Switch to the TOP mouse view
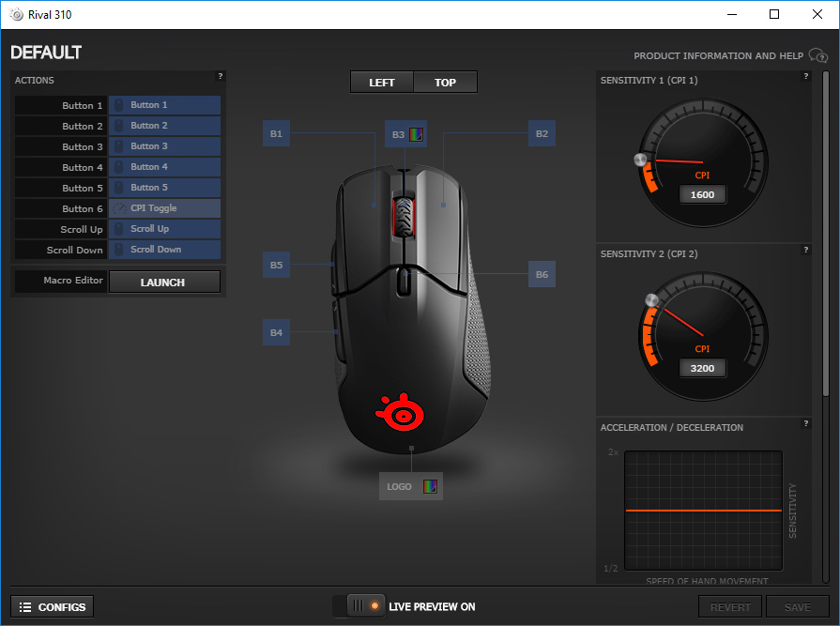 [x=445, y=82]
